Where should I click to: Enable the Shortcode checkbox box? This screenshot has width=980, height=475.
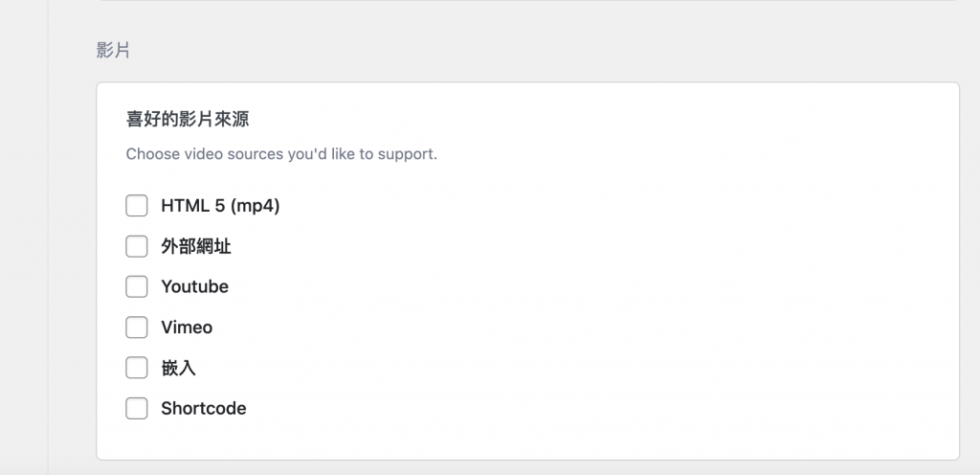click(x=137, y=408)
